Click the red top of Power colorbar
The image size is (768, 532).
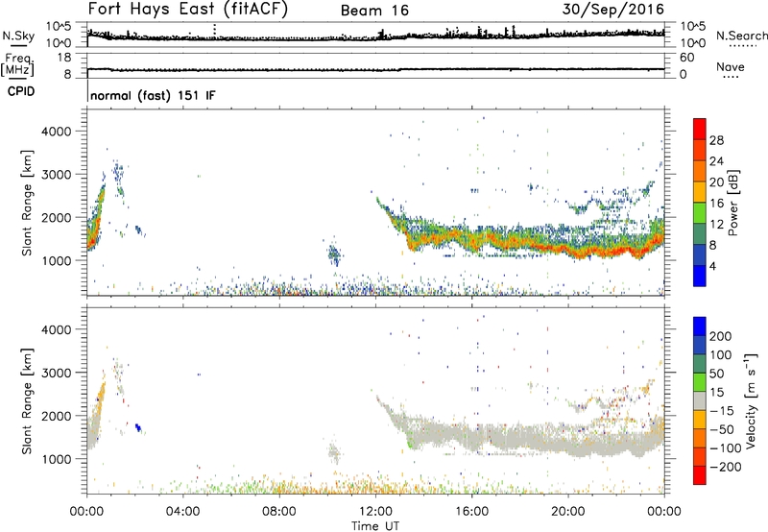pos(700,129)
